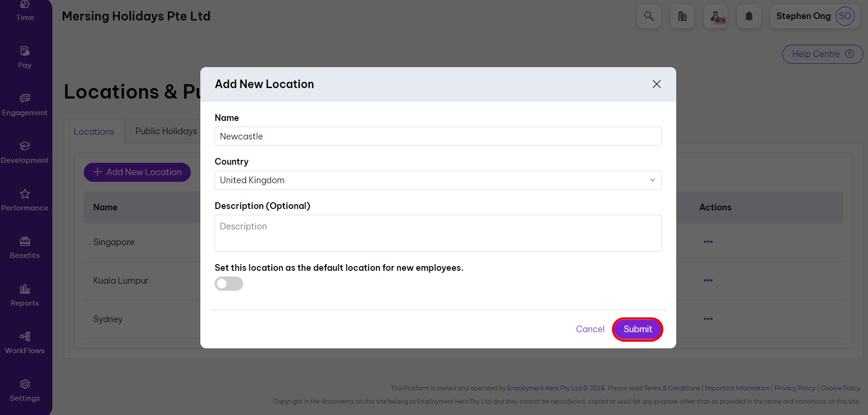Submit the new location form
868x415 pixels.
(x=637, y=329)
